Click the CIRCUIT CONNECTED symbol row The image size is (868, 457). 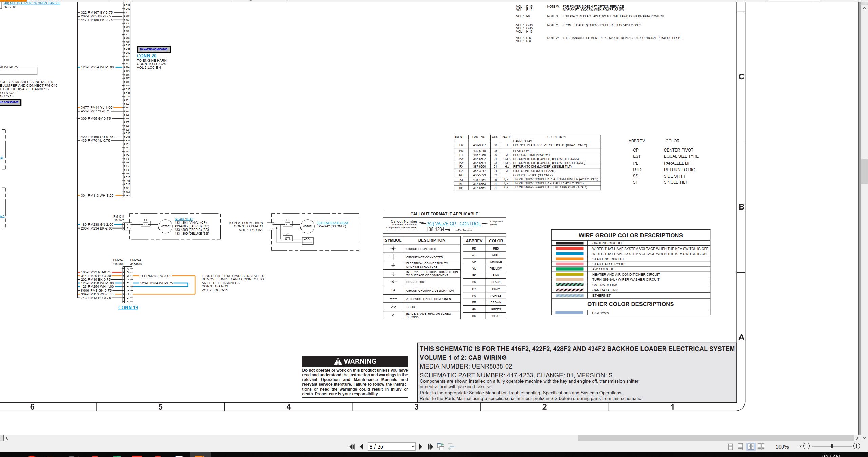(422, 249)
